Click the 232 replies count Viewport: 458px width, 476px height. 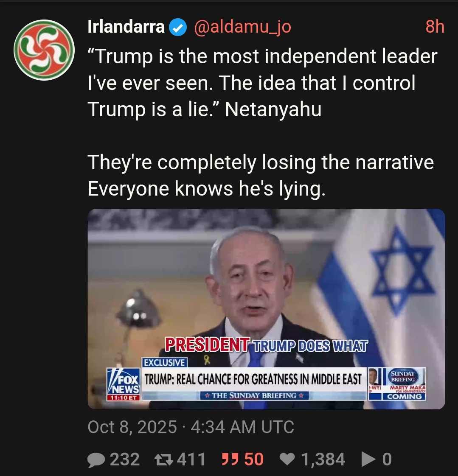pyautogui.click(x=125, y=459)
